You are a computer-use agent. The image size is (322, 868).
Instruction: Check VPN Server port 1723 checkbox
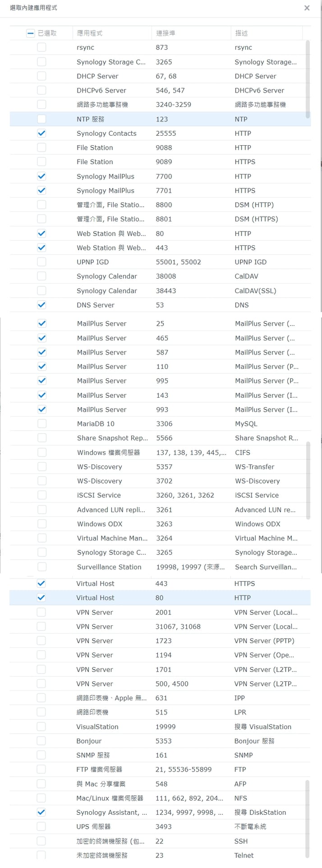(x=41, y=641)
